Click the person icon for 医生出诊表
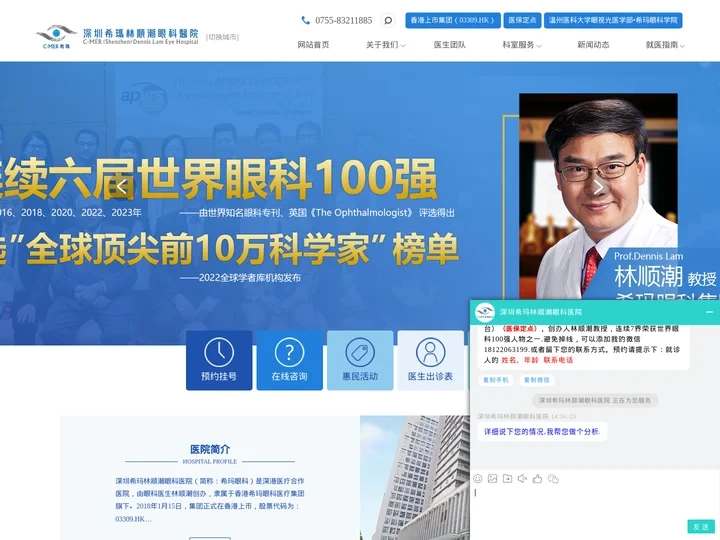 tap(430, 352)
